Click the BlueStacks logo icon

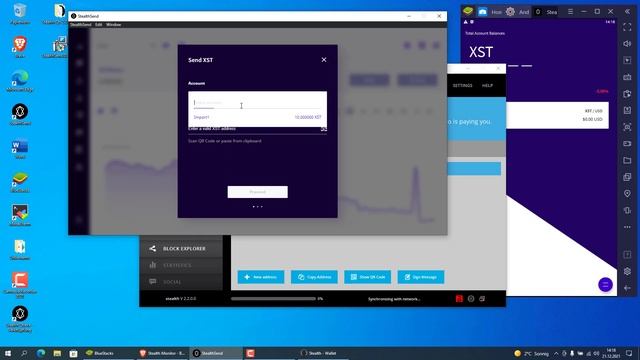[x=468, y=11]
